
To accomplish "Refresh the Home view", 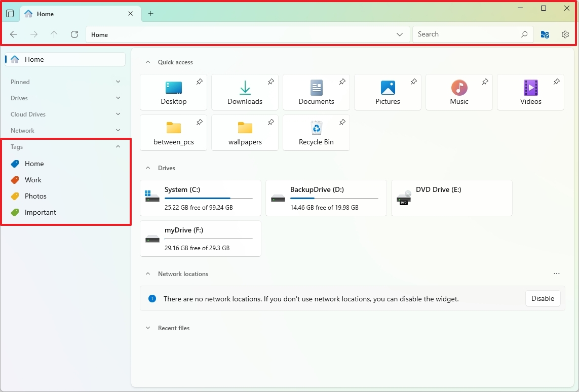I will [74, 34].
